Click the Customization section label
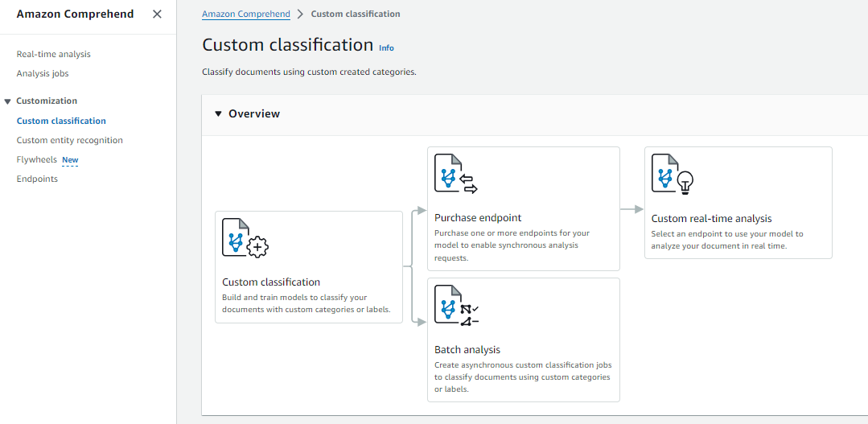 coord(47,101)
